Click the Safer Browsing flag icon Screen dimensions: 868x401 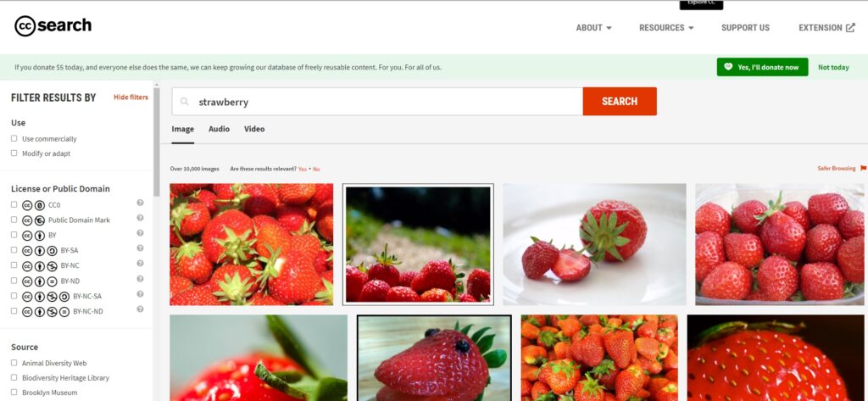(x=863, y=168)
